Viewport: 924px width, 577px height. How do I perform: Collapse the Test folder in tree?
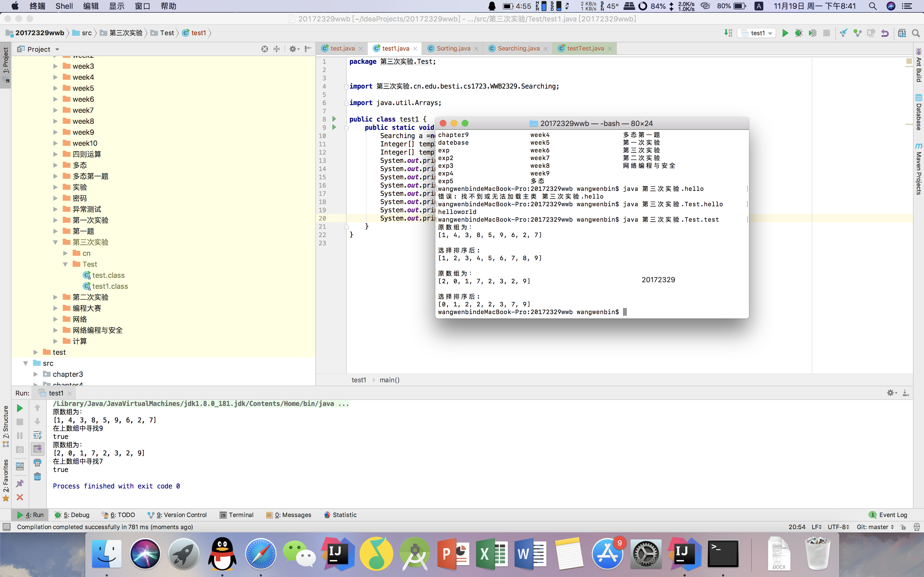click(x=65, y=264)
